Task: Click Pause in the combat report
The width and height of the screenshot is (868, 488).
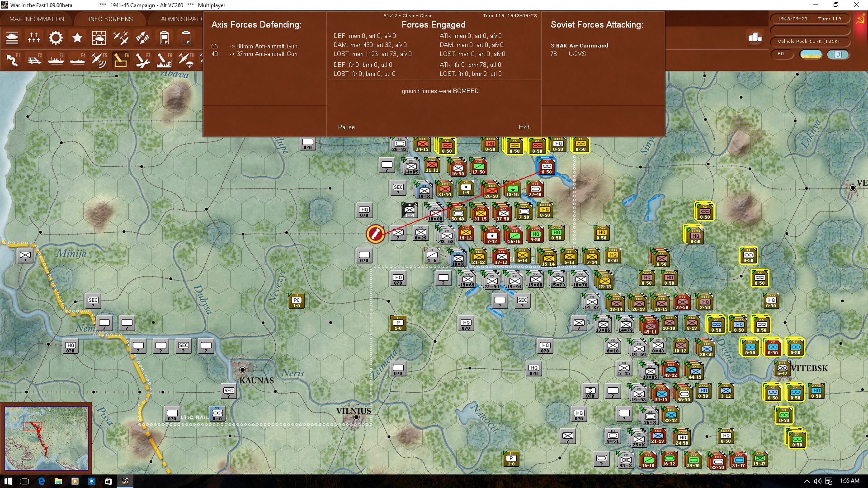Action: coord(346,127)
